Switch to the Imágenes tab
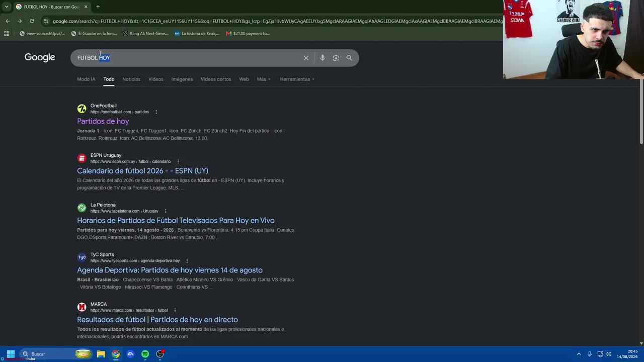The height and width of the screenshot is (362, 644). coord(182,79)
